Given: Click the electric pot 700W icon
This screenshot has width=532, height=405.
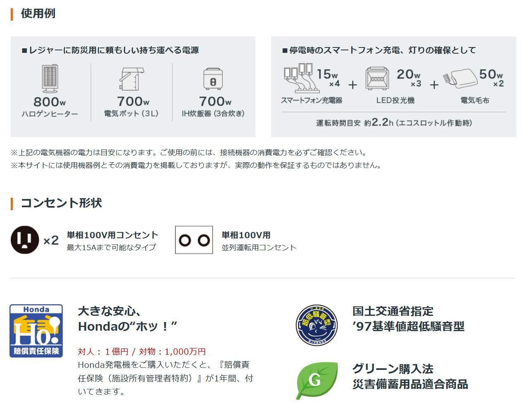Looking at the screenshot, I should 132,78.
